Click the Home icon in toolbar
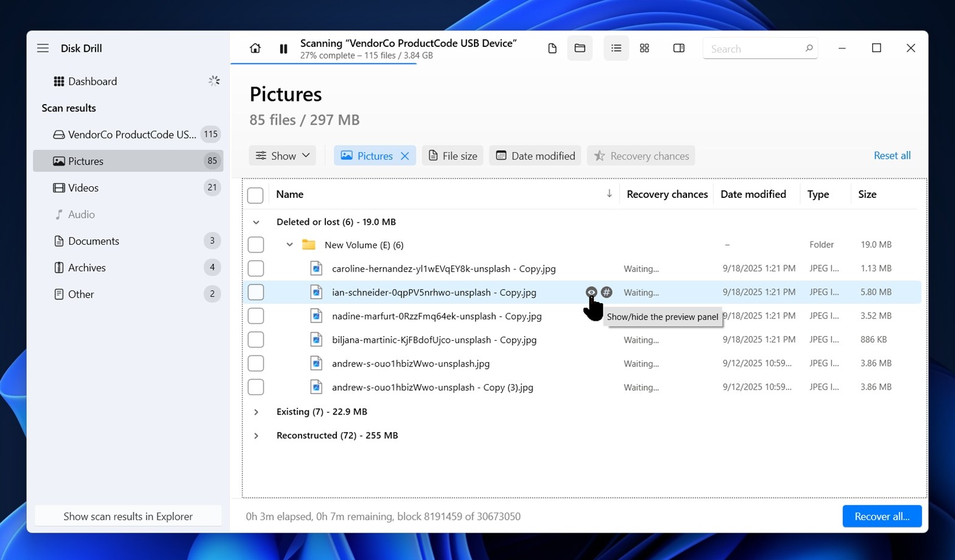 [x=255, y=49]
